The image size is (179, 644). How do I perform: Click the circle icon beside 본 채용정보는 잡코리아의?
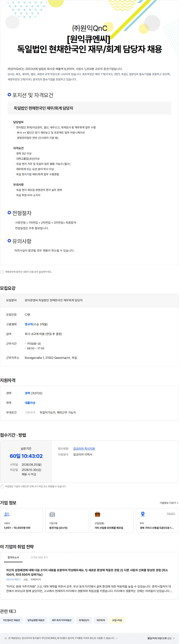(x=6, y=638)
